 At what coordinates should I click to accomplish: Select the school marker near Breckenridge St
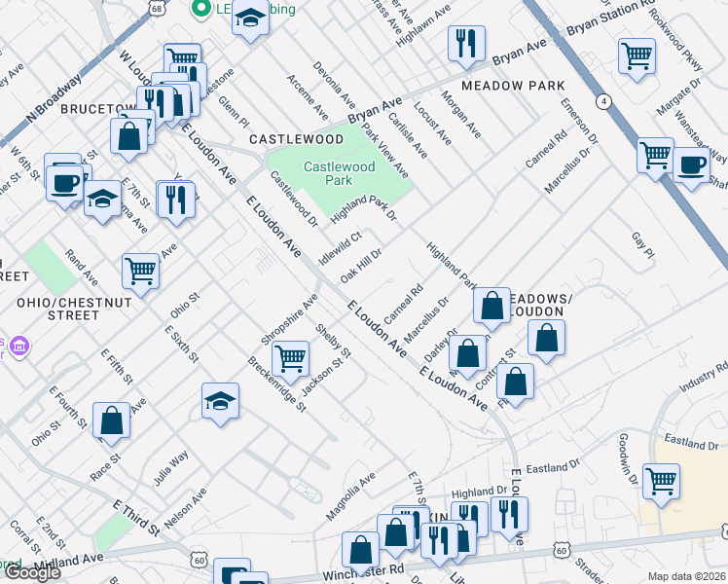tap(221, 402)
